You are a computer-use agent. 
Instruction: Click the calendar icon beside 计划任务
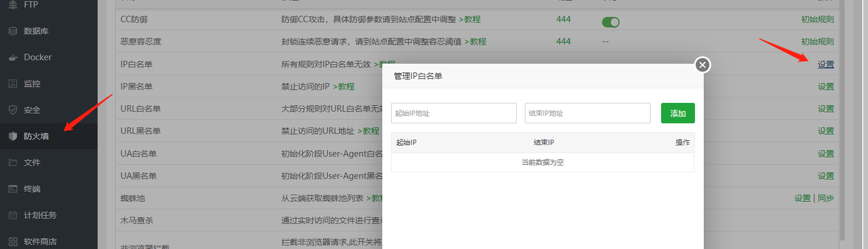click(13, 215)
